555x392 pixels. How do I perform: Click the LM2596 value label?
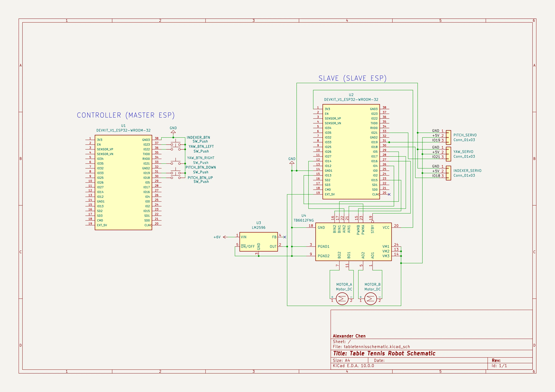[x=258, y=227]
